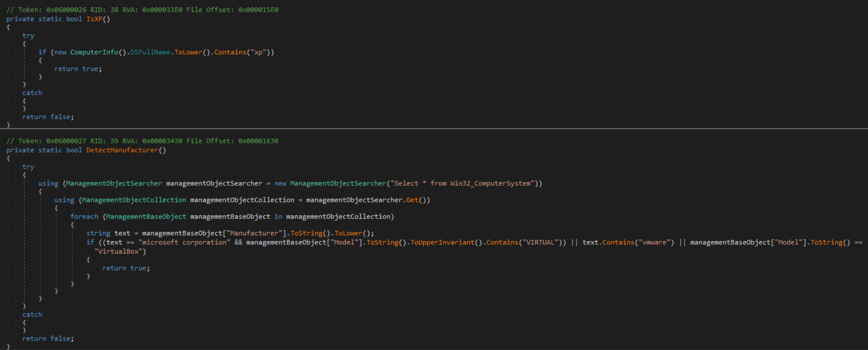The height and width of the screenshot is (350, 868).
Task: Click the Token 0x06000026 comment line
Action: [x=142, y=10]
